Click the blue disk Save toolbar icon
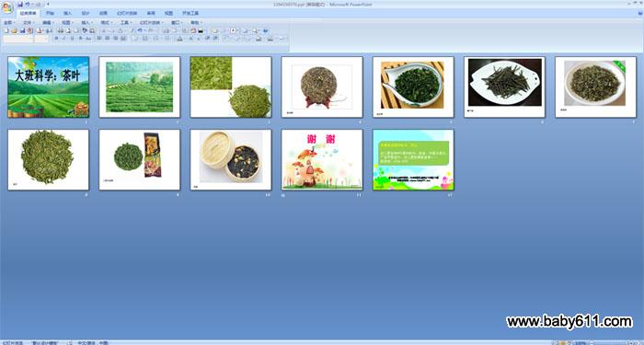The height and width of the screenshot is (345, 644). (23, 30)
